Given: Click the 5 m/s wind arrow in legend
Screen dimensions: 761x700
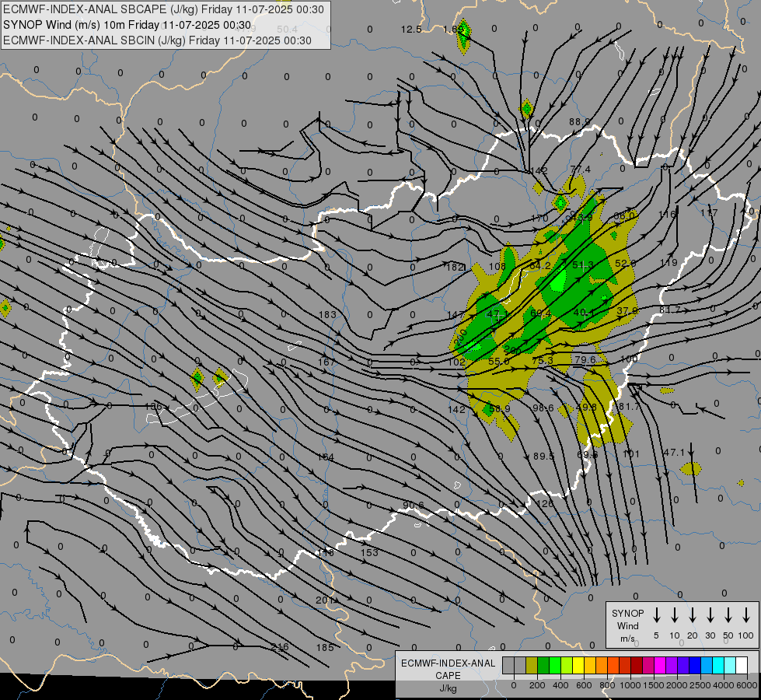Looking at the screenshot, I should tap(656, 615).
